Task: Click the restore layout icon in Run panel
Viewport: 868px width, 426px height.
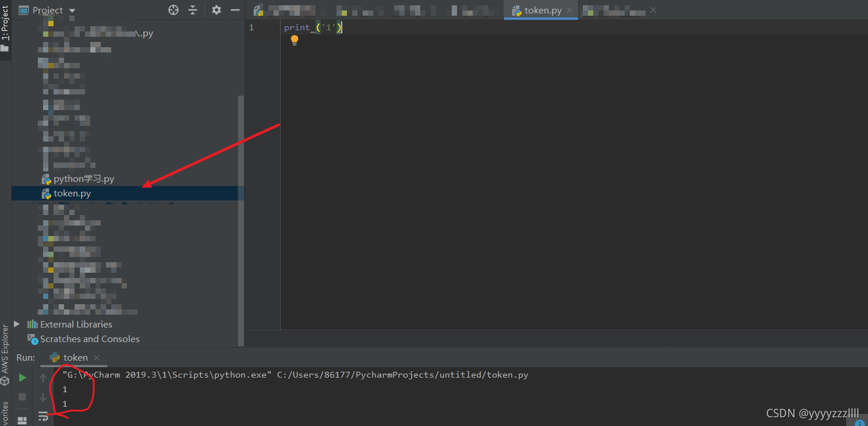Action: (x=22, y=420)
